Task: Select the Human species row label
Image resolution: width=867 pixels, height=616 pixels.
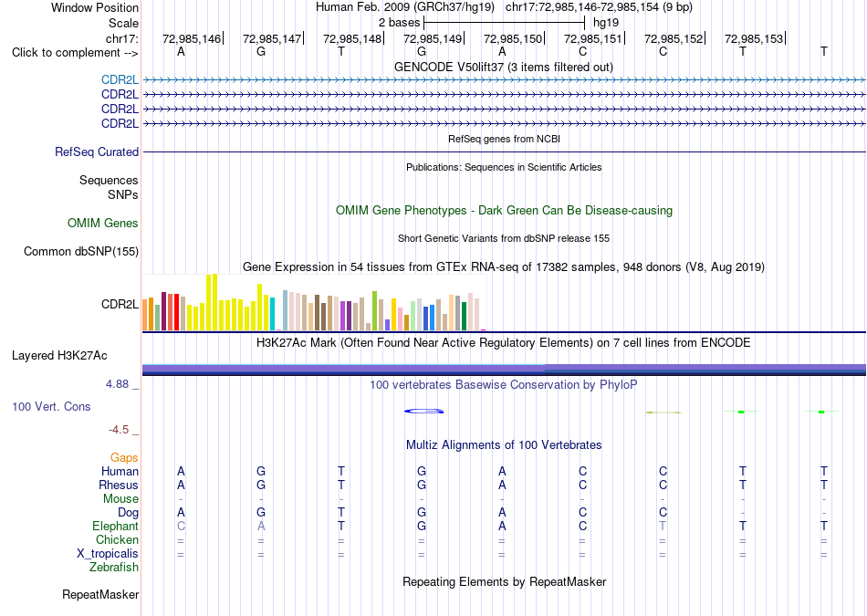Action: [x=120, y=472]
